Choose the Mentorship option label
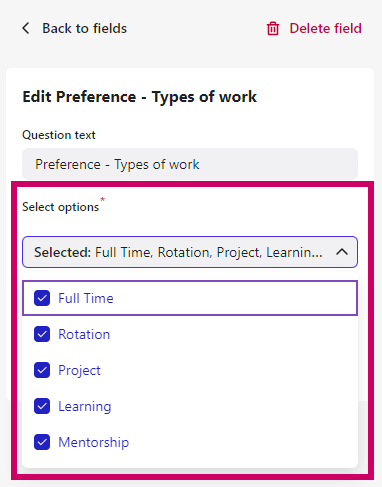The width and height of the screenshot is (382, 487). [93, 442]
